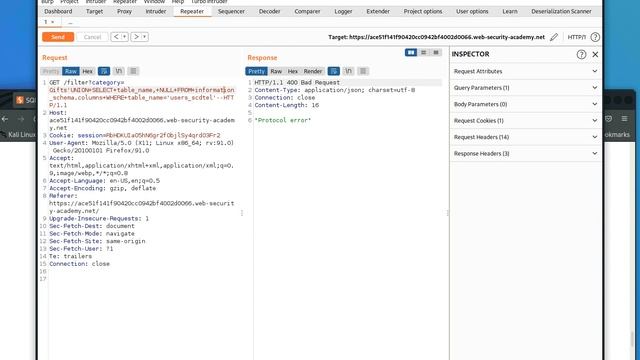Open the Extender tab
This screenshot has height=360, width=640.
(378, 11)
